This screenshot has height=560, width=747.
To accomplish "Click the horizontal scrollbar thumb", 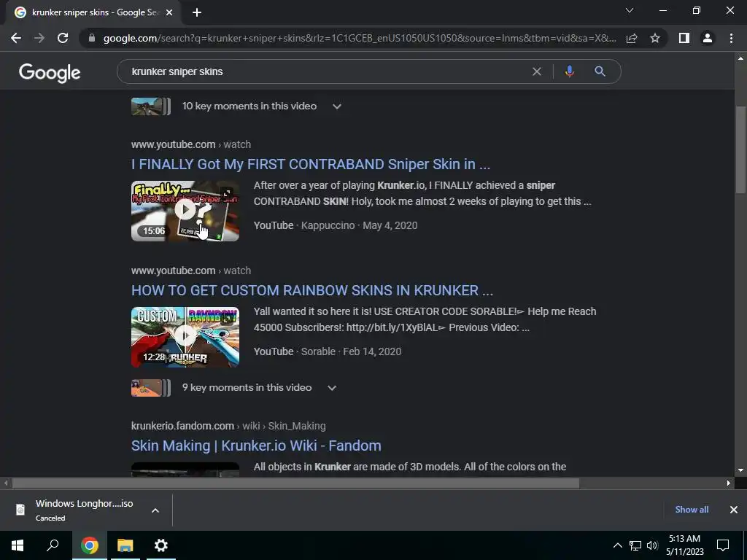I will click(296, 483).
